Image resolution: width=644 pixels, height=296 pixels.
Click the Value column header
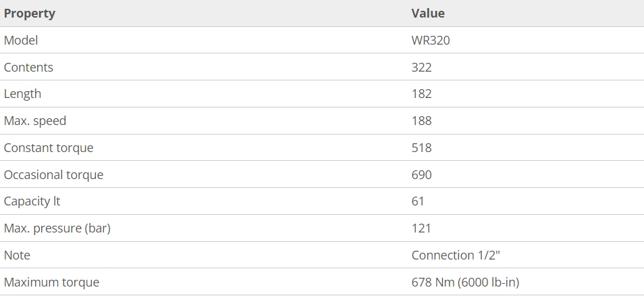point(428,14)
